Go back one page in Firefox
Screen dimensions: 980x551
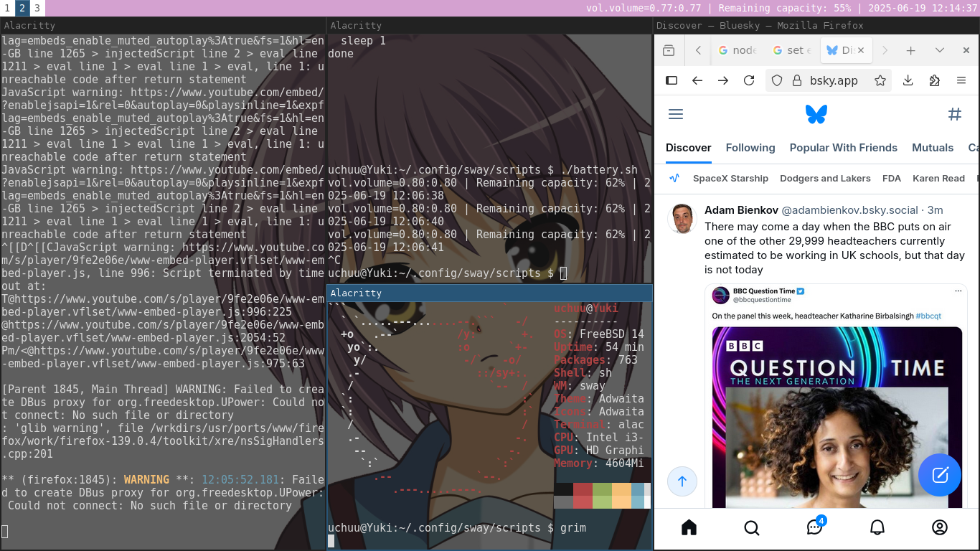click(x=697, y=80)
